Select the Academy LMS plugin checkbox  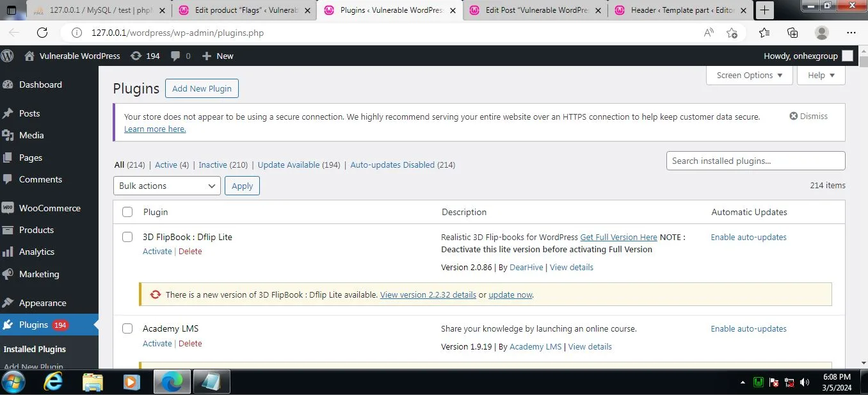click(x=127, y=328)
